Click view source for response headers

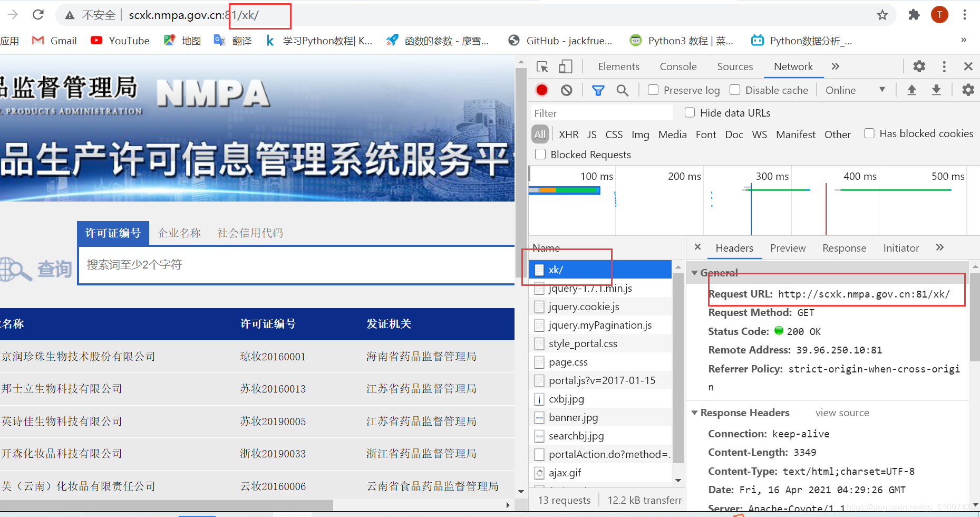coord(842,413)
